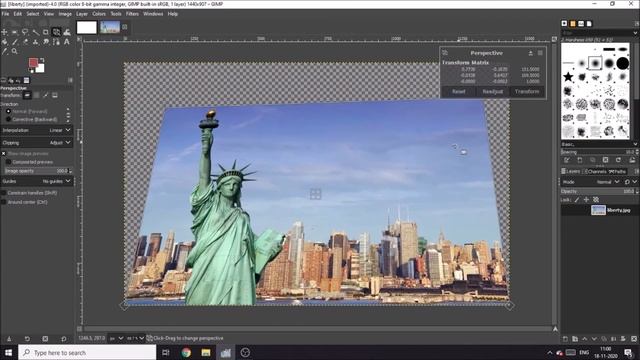Toggle lock position and size icon
Viewport: 640px width, 360px height.
coord(586,200)
